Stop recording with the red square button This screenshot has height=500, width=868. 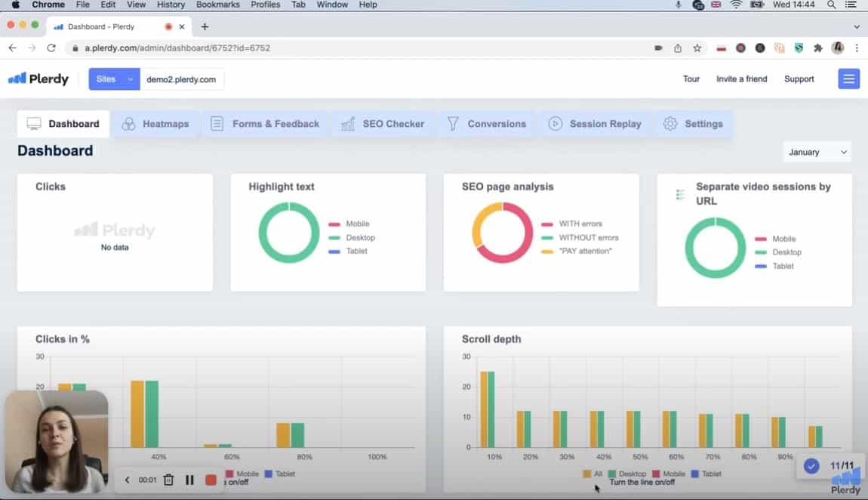211,480
